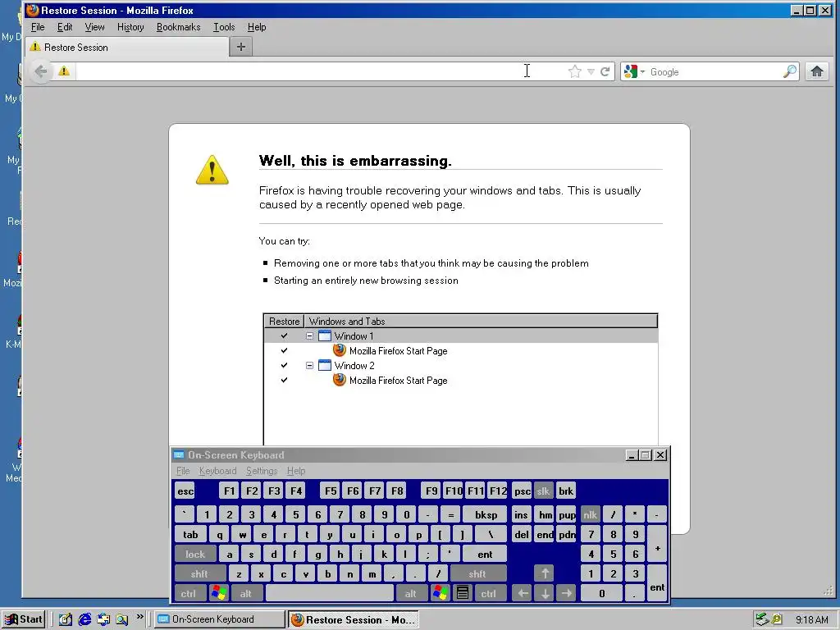
Task: Click the window icon next to Window 2
Action: [x=325, y=365]
